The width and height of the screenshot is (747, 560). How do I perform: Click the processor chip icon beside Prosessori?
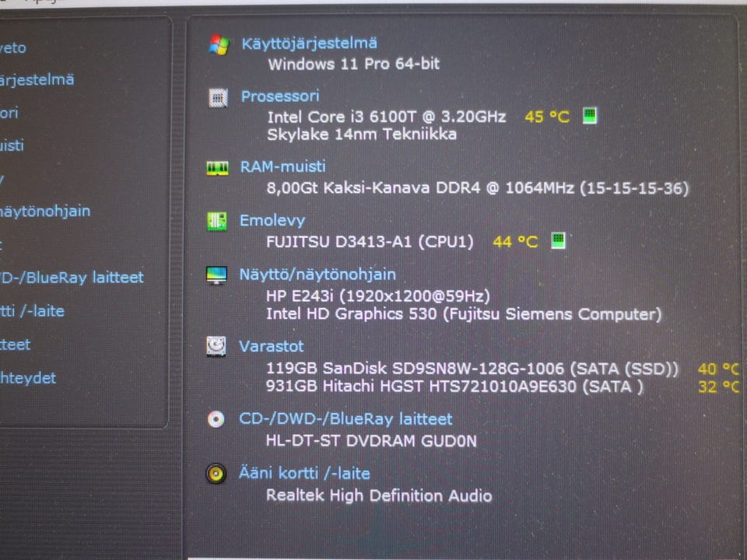click(x=218, y=98)
